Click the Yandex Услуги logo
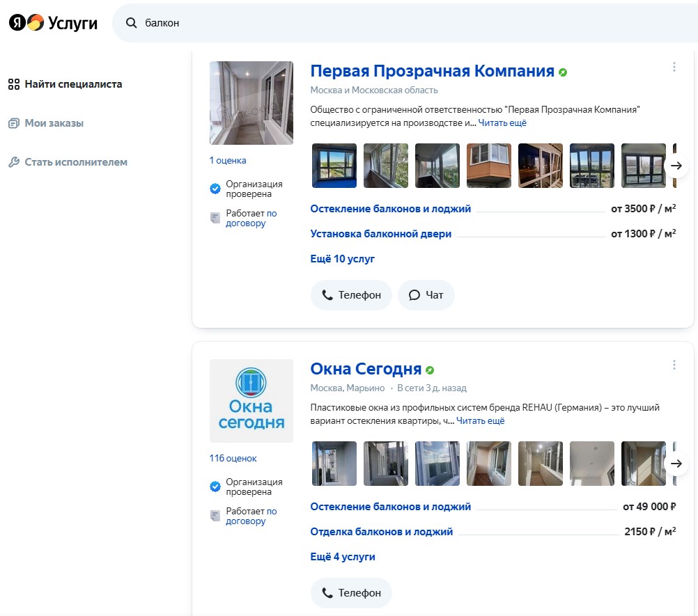The height and width of the screenshot is (616, 698). (53, 23)
